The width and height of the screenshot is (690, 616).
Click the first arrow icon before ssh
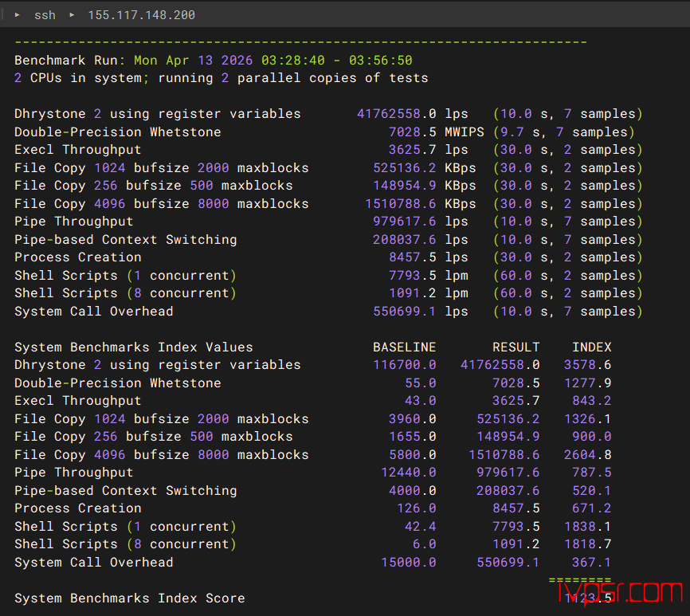pos(18,15)
